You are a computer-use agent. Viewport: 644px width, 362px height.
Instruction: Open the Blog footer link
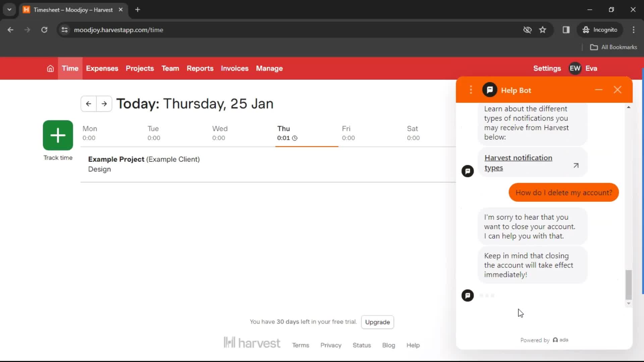click(x=388, y=345)
